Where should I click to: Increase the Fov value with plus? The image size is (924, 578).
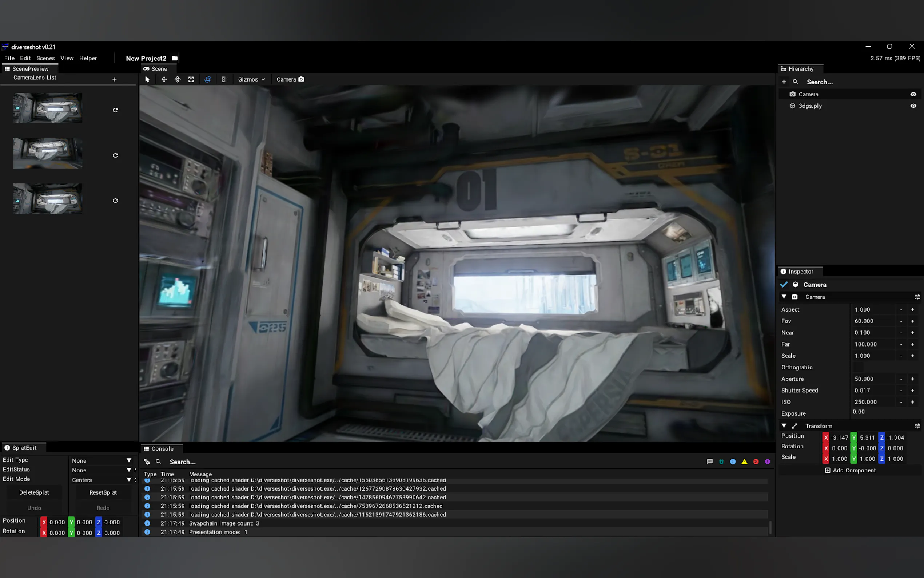[x=912, y=321]
